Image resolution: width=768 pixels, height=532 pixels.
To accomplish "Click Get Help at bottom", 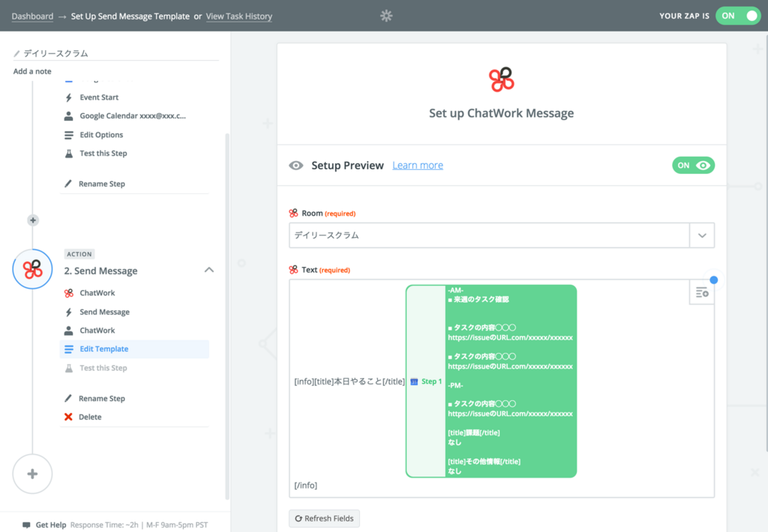I will point(51,525).
